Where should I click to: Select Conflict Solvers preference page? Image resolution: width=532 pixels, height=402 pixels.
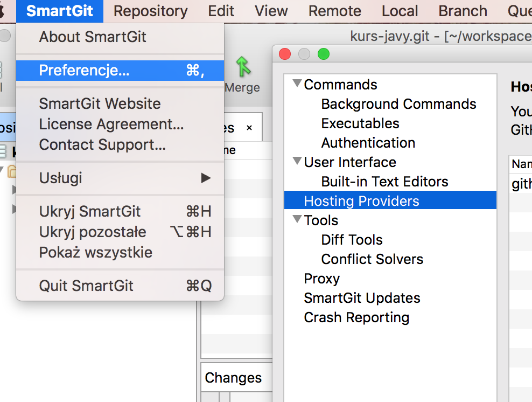(372, 259)
